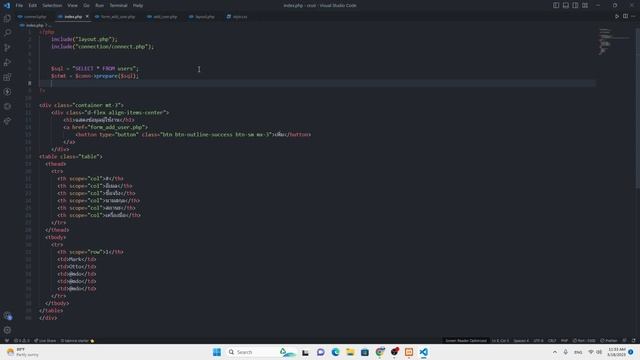Click the Port Go Live status item
Screen dimensions: 640x360
584,340
